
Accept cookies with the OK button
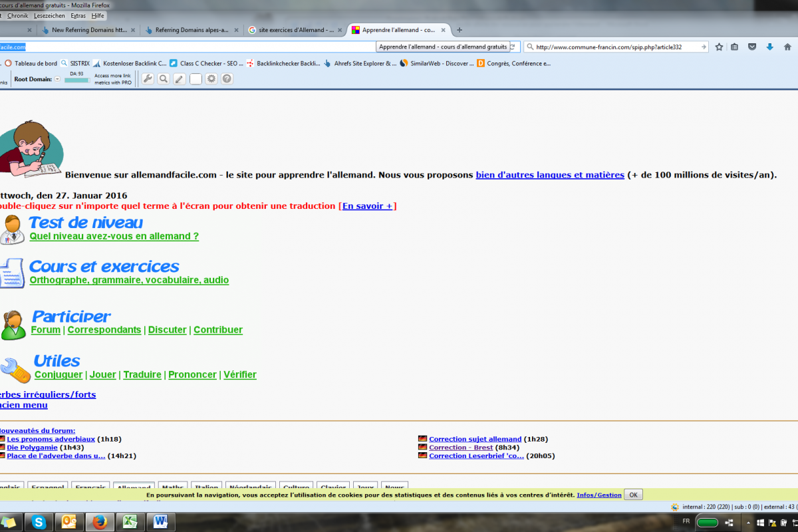click(634, 495)
